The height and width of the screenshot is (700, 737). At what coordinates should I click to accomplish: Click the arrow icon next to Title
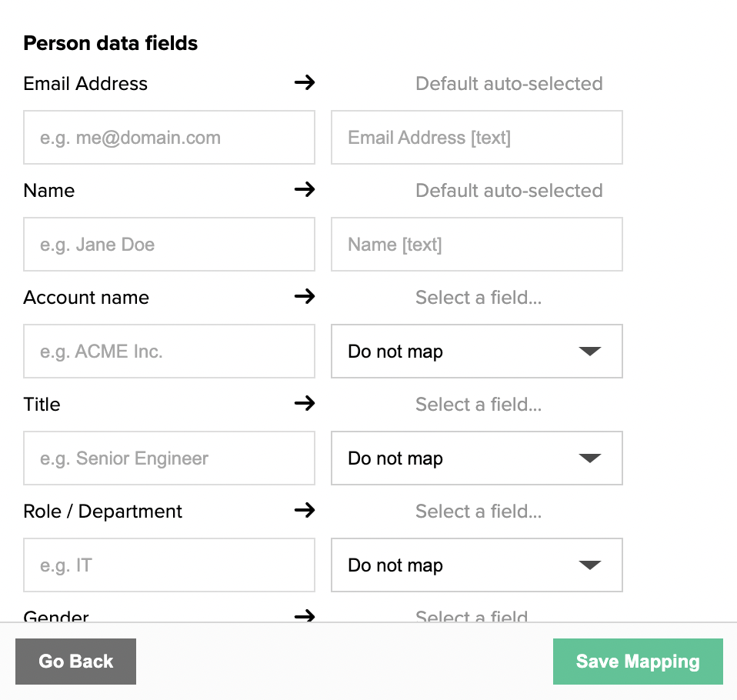point(305,403)
